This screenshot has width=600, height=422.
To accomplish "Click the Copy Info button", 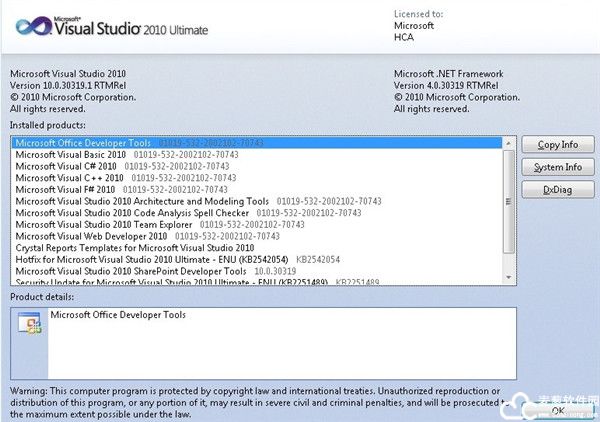I will click(x=558, y=145).
